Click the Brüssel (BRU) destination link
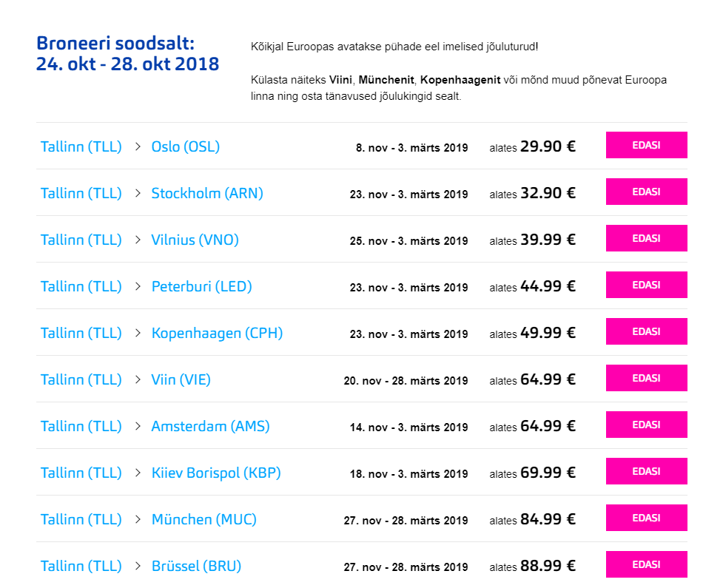 [x=196, y=566]
